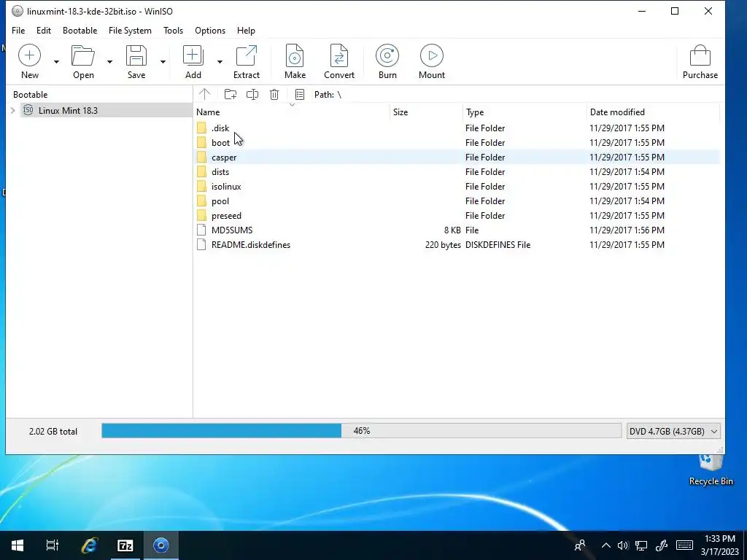747x560 pixels.
Task: Sort by the Name column header
Action: point(292,112)
